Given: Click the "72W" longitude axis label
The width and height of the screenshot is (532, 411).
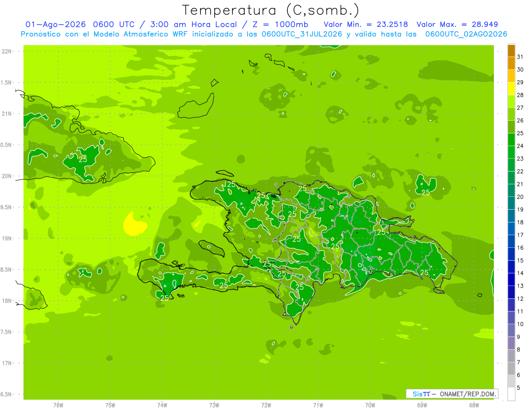Looking at the screenshot, I should (266, 405).
